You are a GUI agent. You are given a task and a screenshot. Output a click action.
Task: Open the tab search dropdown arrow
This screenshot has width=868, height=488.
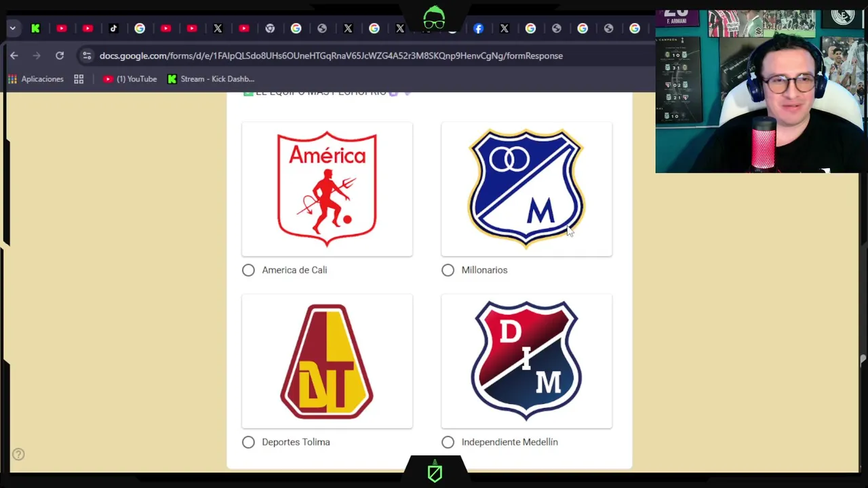(x=12, y=28)
